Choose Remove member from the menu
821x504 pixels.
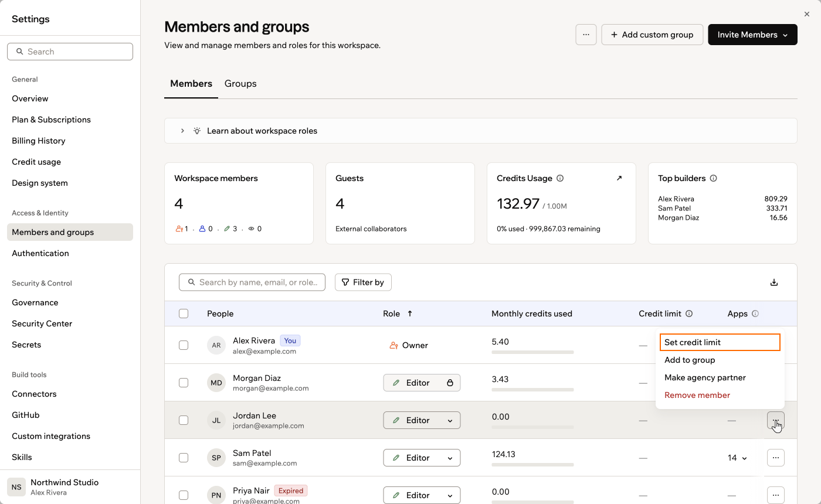720,395
